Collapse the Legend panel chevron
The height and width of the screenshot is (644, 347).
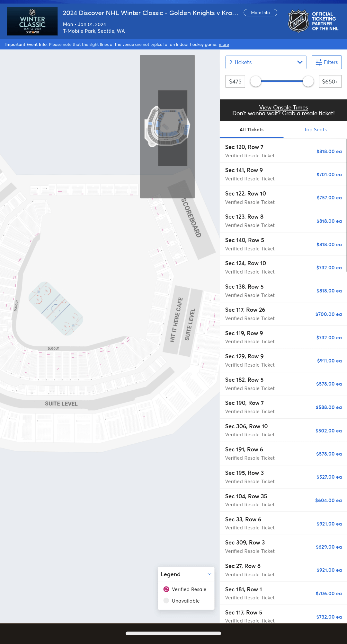tap(209, 574)
